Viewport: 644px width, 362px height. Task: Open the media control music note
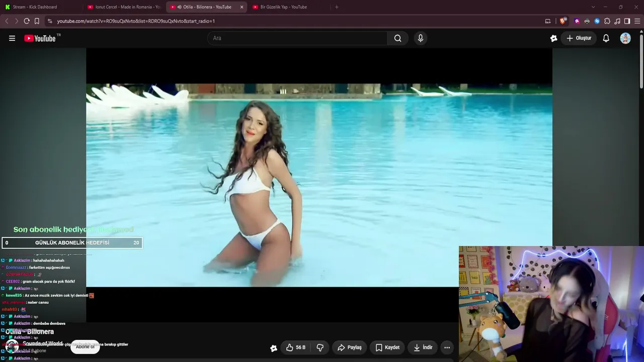click(617, 21)
